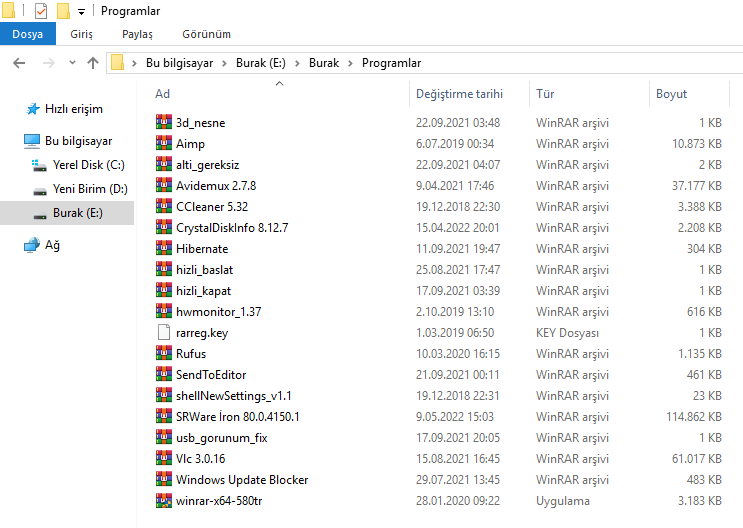Click the Avidemux 2.7.8 archive icon
Viewport: 743px width, 528px height.
tap(163, 185)
